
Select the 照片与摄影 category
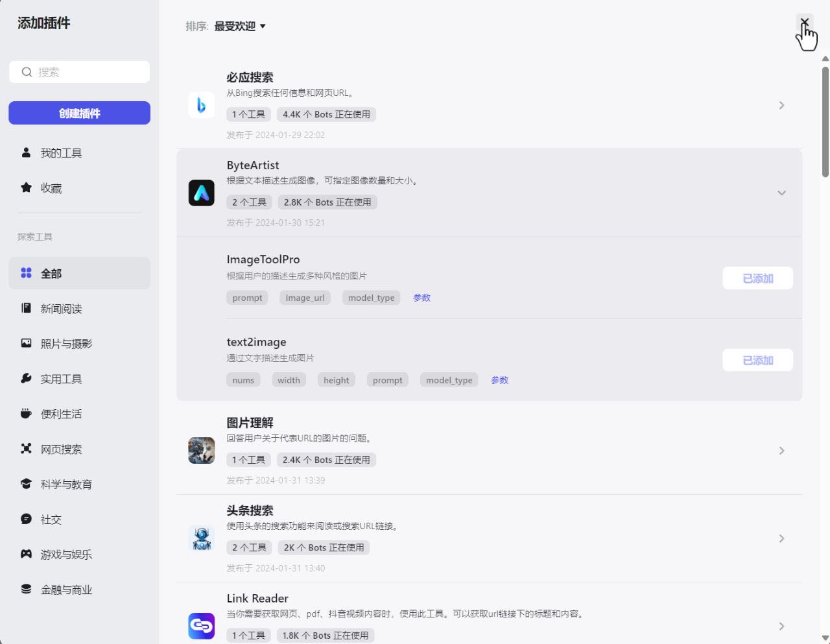click(x=66, y=344)
